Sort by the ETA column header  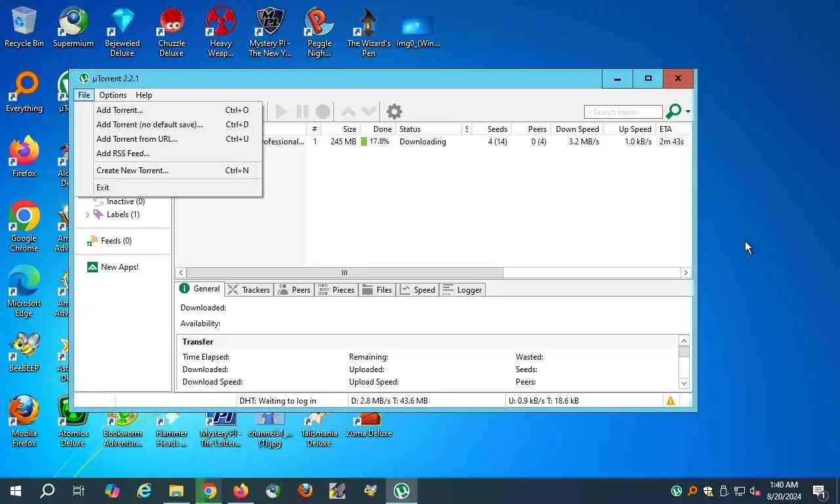[x=673, y=129]
